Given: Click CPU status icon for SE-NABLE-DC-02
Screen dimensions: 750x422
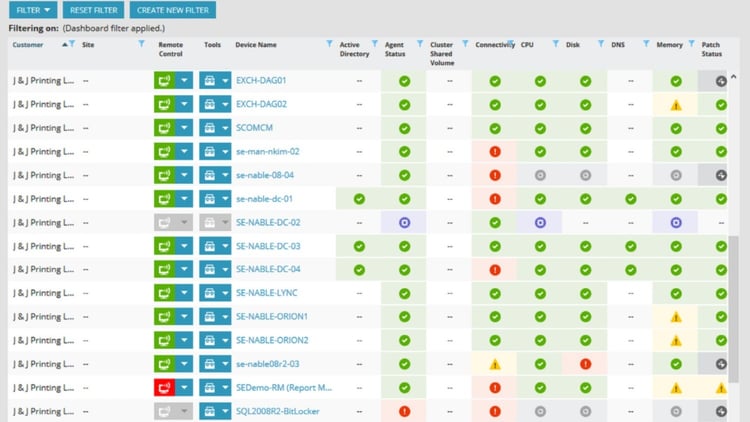Looking at the screenshot, I should tap(540, 222).
